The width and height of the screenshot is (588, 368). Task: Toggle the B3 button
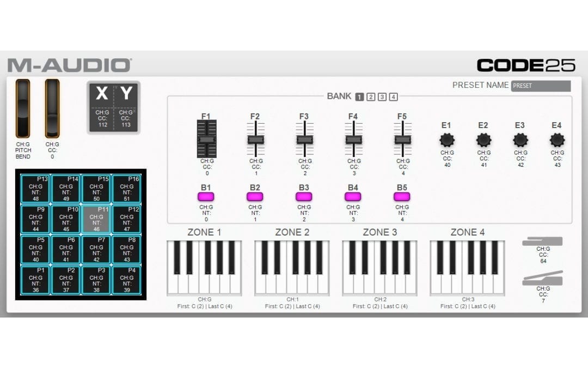(x=304, y=196)
